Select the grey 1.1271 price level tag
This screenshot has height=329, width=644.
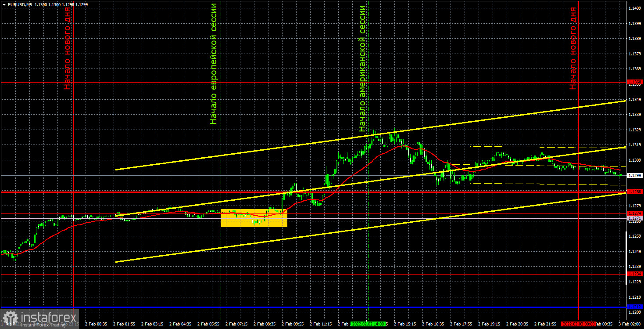(x=635, y=218)
